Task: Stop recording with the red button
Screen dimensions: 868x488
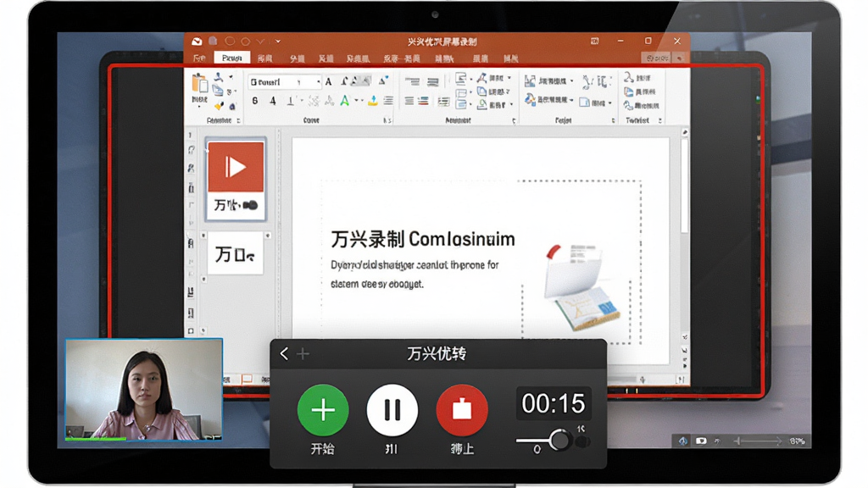Action: [x=462, y=410]
